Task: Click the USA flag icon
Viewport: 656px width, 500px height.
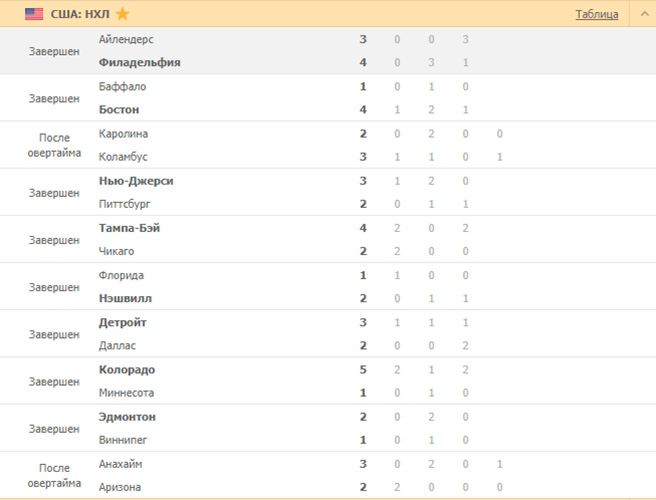Action: [x=34, y=14]
